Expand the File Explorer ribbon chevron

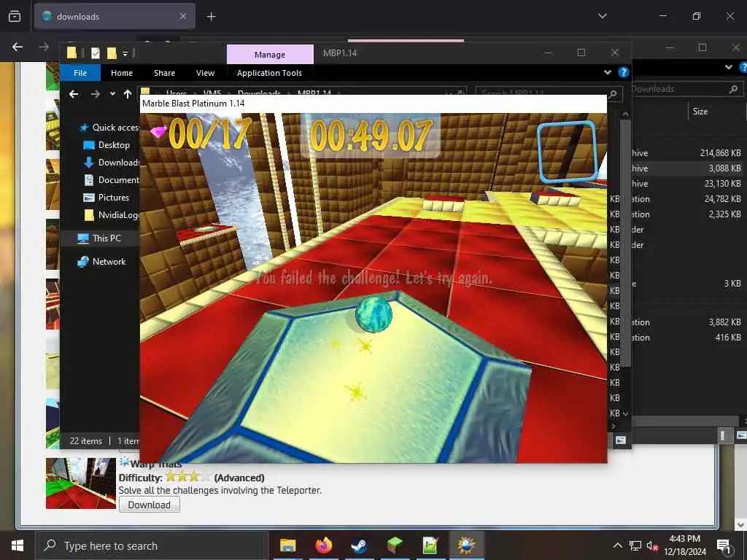(x=608, y=72)
